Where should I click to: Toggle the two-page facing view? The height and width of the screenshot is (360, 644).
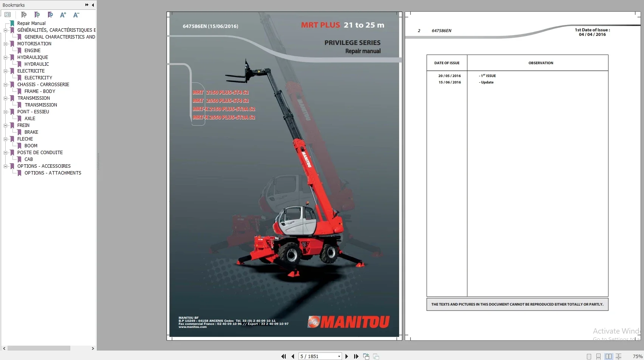click(608, 356)
